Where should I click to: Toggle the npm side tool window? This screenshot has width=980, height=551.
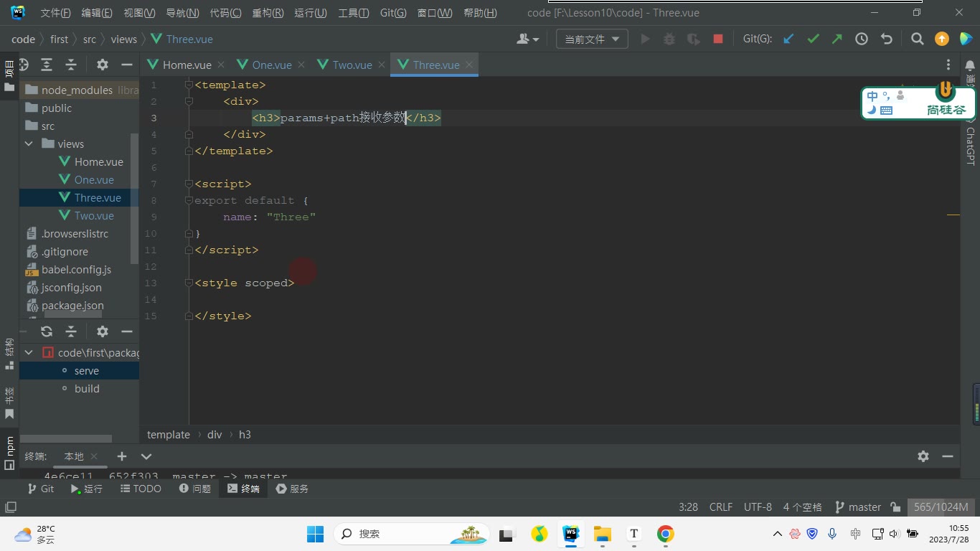(9, 452)
